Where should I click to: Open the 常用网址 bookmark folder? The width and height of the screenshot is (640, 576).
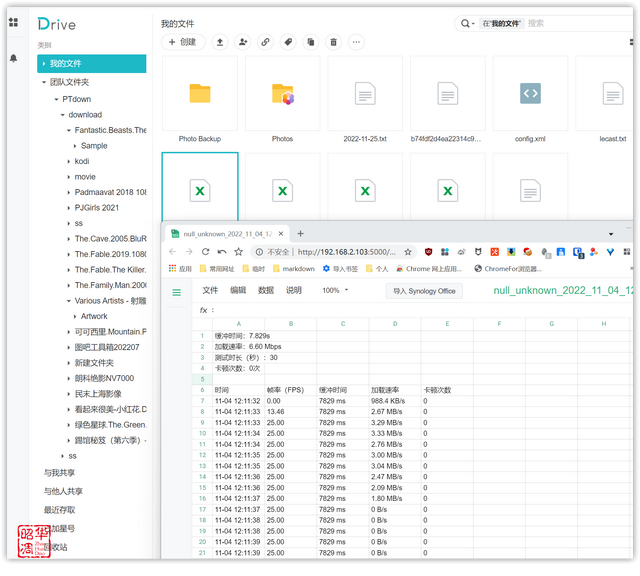tap(217, 269)
